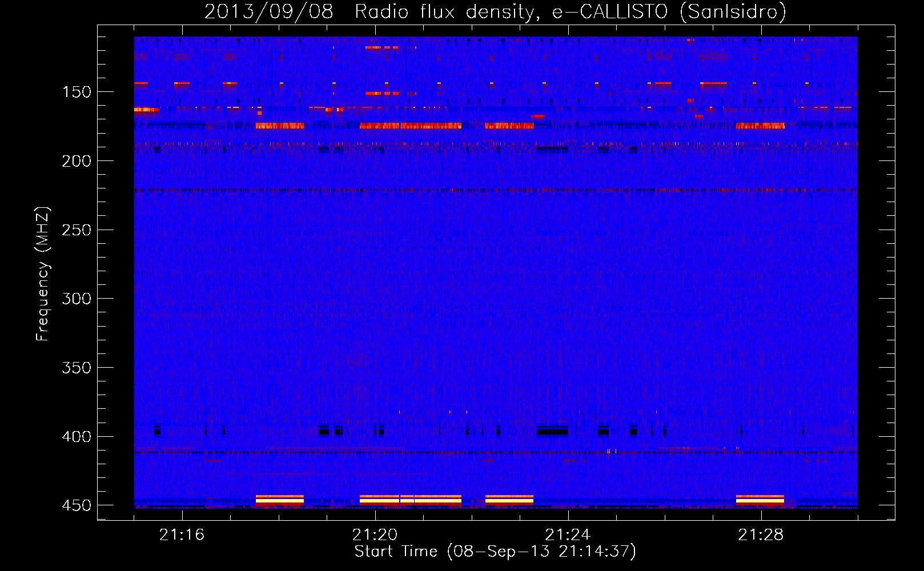The width and height of the screenshot is (924, 571).
Task: Click the 'Start Time (08-Sep-13 21:14:37)' axis label
Action: (x=495, y=552)
